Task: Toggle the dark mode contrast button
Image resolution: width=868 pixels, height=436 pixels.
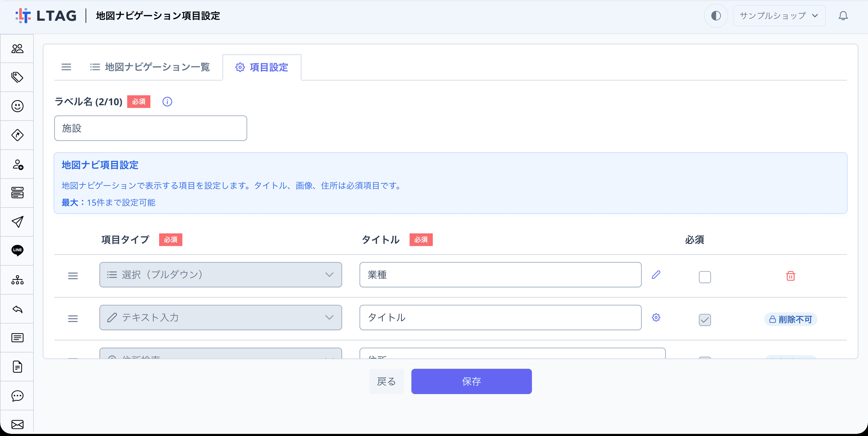Action: point(716,16)
